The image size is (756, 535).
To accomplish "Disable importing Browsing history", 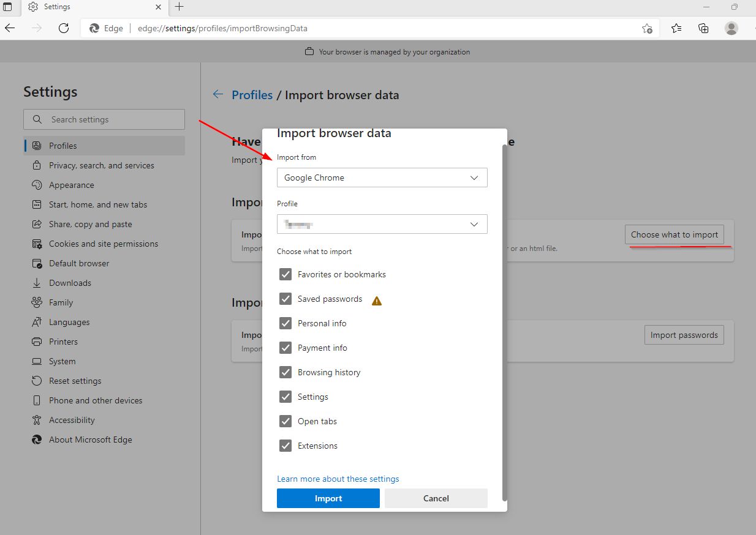I will (285, 372).
